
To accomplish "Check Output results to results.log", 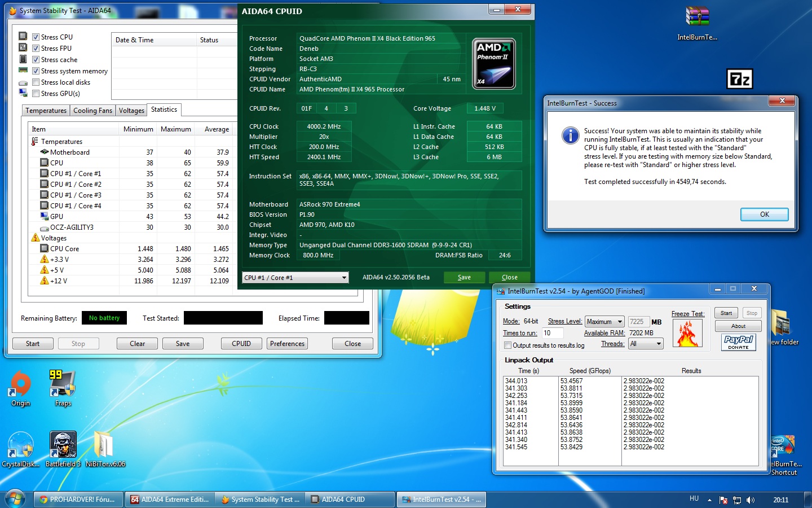I will [507, 345].
